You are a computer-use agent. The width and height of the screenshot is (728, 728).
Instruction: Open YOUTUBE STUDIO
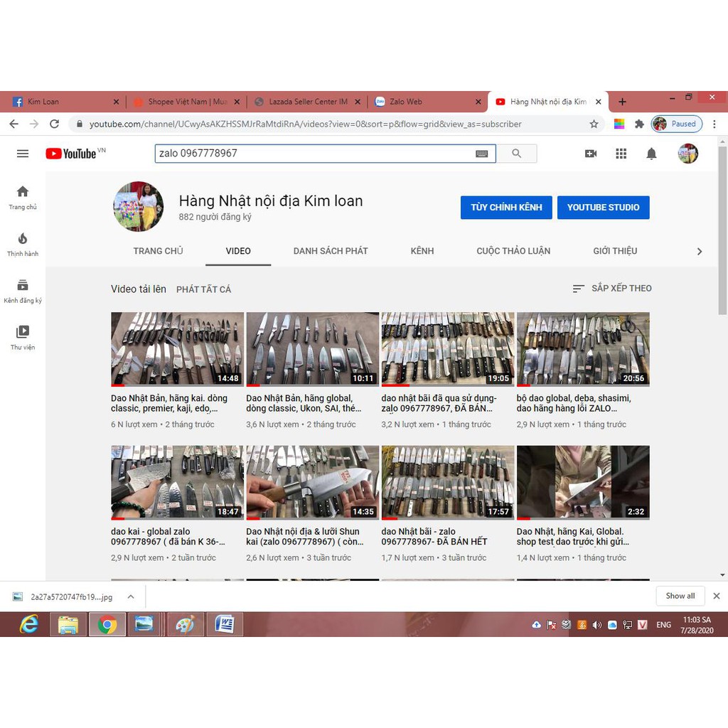pos(603,207)
